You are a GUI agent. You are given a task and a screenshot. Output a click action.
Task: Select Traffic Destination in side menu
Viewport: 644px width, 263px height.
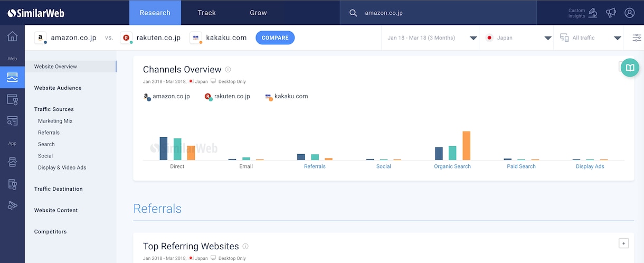[x=59, y=189]
